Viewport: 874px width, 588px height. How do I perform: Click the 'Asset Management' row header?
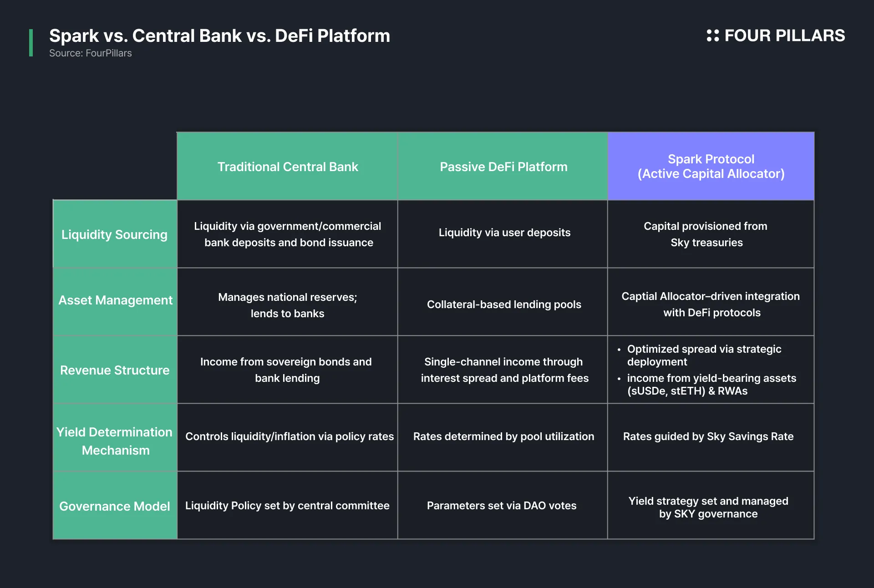(115, 302)
